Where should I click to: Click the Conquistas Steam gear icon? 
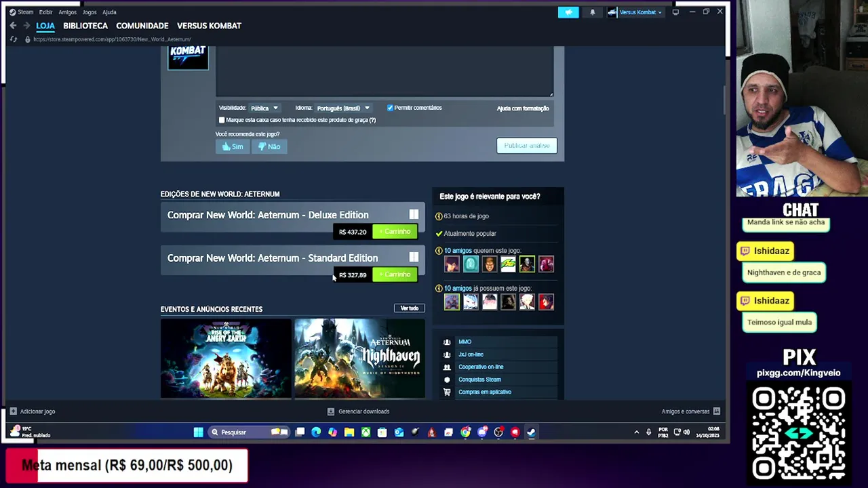pyautogui.click(x=447, y=380)
